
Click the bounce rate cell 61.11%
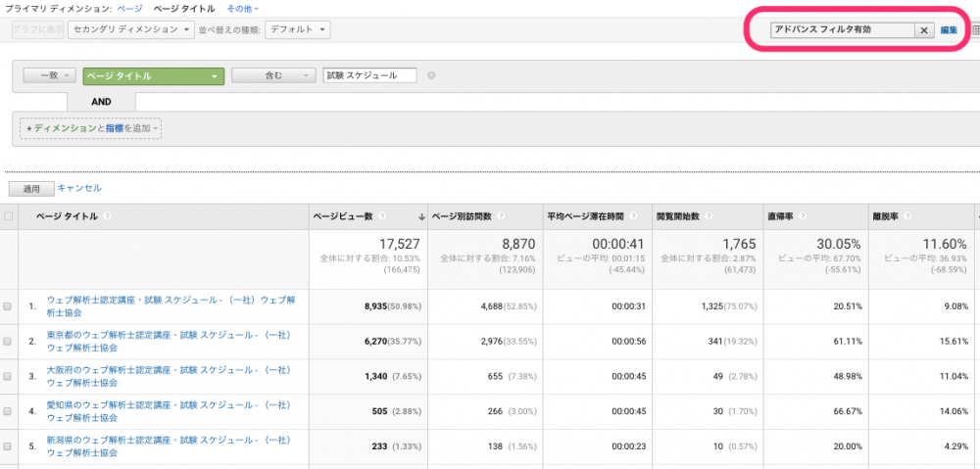[848, 342]
